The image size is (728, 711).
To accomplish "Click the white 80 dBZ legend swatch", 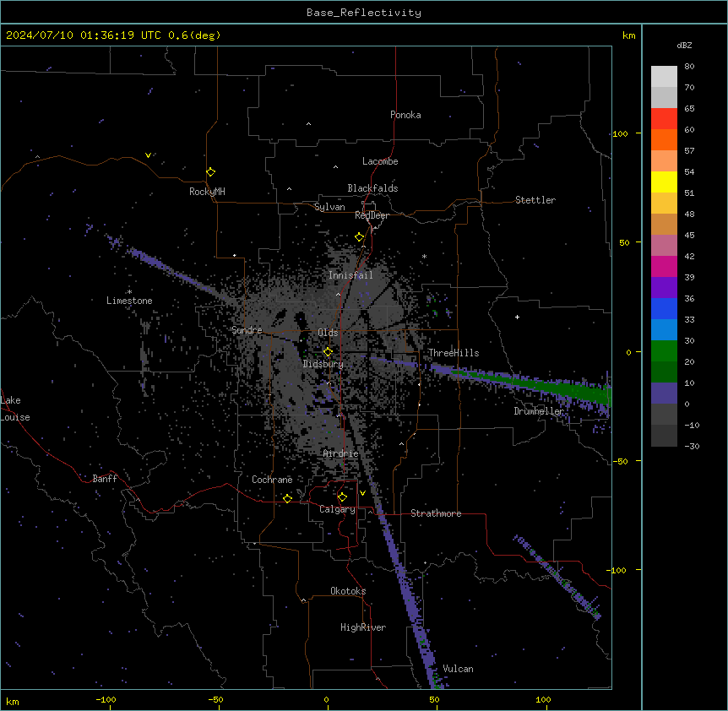I will pyautogui.click(x=664, y=77).
